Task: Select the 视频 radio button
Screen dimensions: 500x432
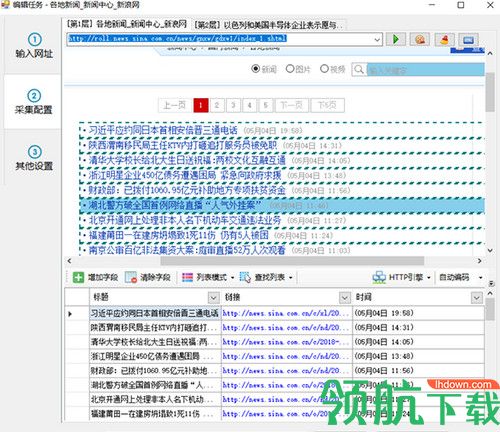Action: [x=324, y=69]
